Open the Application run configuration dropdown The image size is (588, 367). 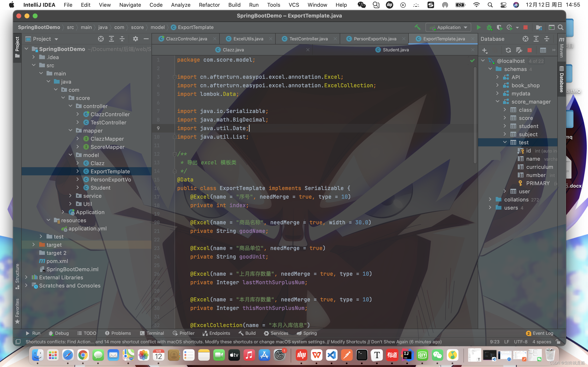click(448, 28)
